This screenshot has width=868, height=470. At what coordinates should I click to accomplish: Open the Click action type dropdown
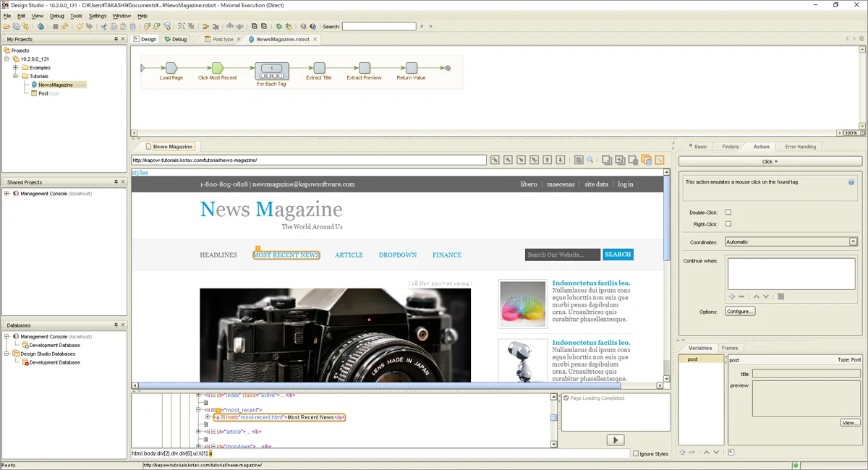tap(770, 161)
